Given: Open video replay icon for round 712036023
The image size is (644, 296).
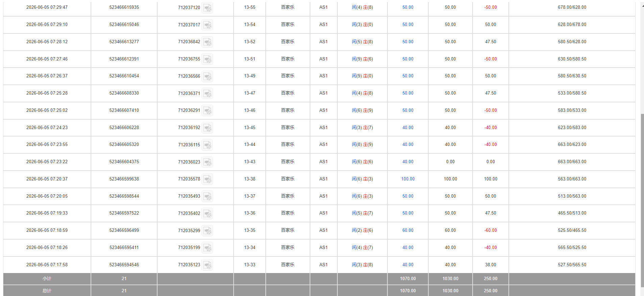Looking at the screenshot, I should click(x=207, y=162).
